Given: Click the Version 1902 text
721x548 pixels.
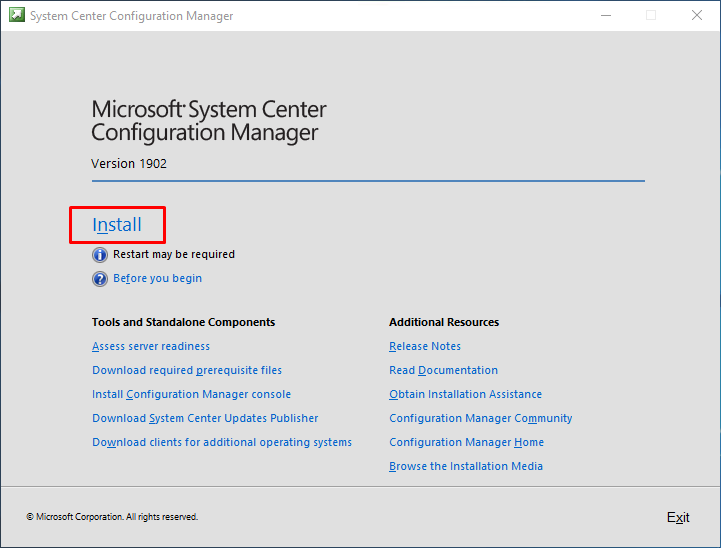Looking at the screenshot, I should pyautogui.click(x=129, y=164).
